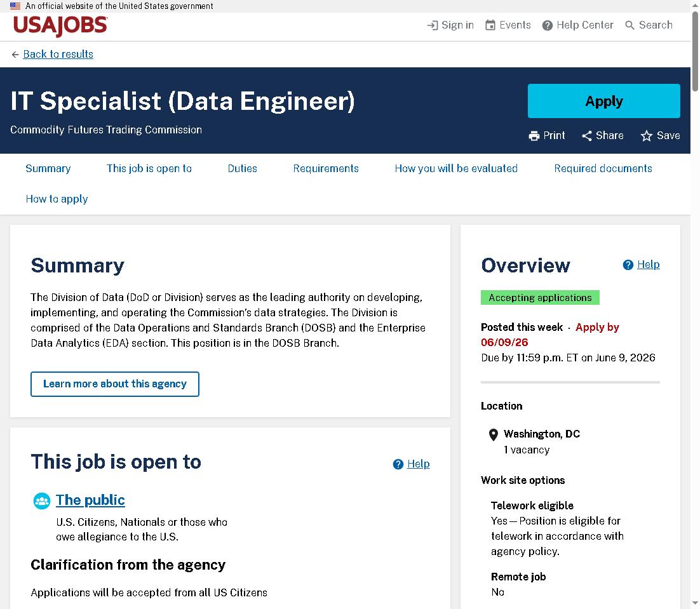Image resolution: width=700 pixels, height=609 pixels.
Task: Click the Sign in arrow icon
Action: [x=432, y=25]
